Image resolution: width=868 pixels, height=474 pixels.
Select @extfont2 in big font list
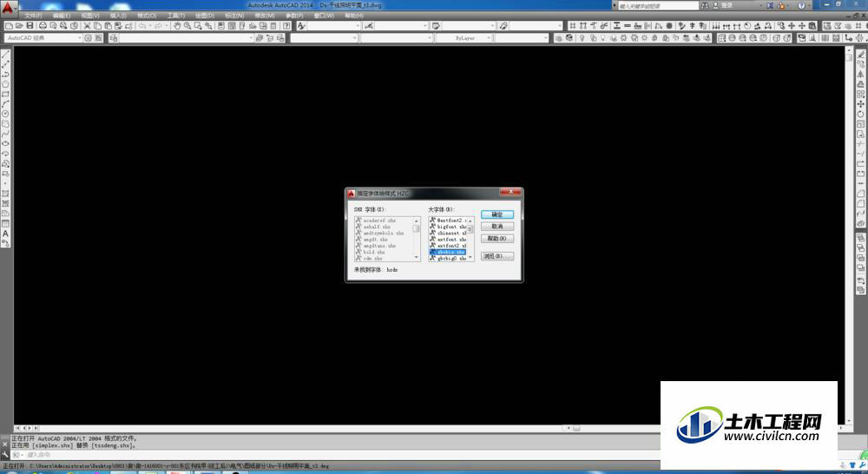(448, 221)
